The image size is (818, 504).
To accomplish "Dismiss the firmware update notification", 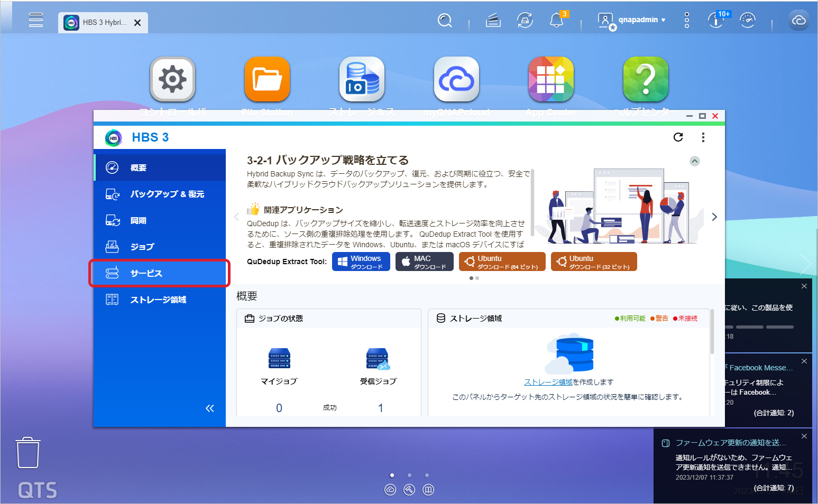I will (804, 436).
